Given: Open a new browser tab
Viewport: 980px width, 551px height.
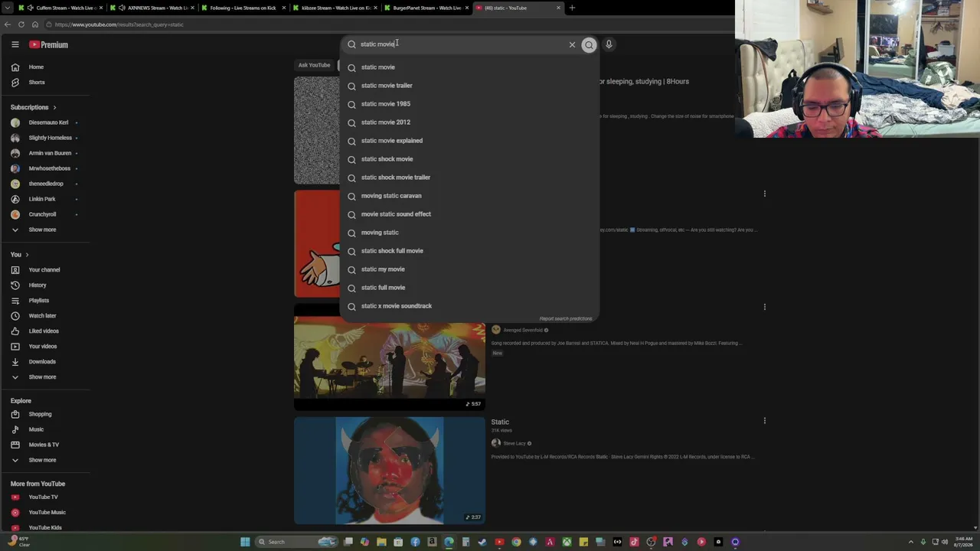Looking at the screenshot, I should 572,8.
